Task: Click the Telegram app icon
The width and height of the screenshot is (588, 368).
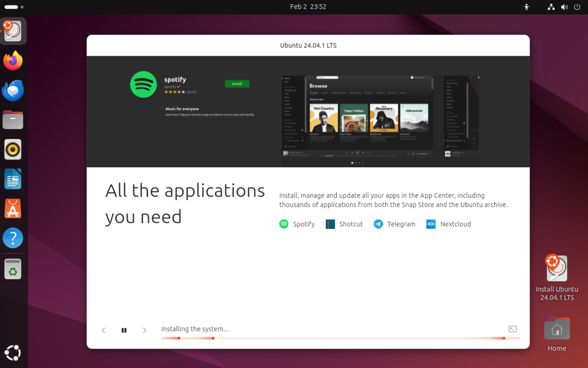Action: point(378,224)
